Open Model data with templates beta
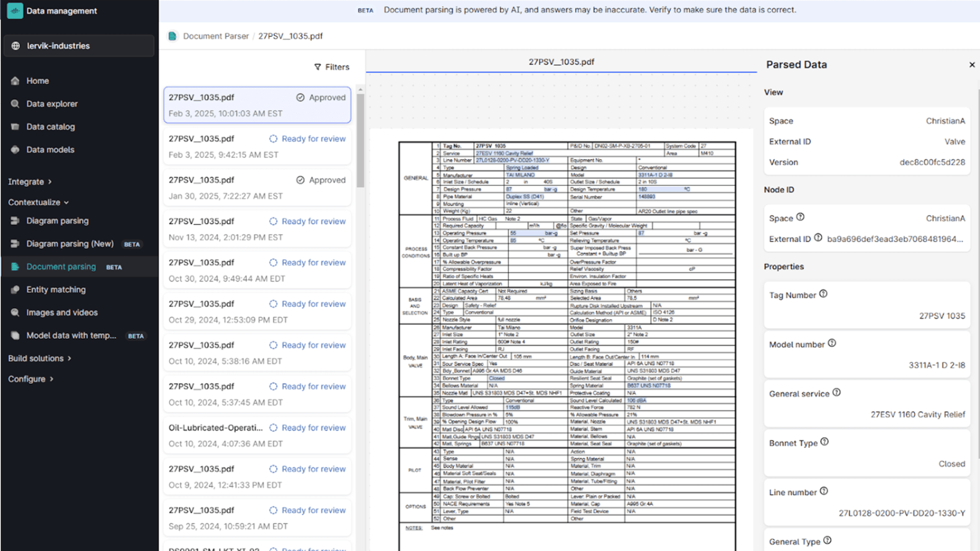The image size is (980, 551). pyautogui.click(x=71, y=335)
